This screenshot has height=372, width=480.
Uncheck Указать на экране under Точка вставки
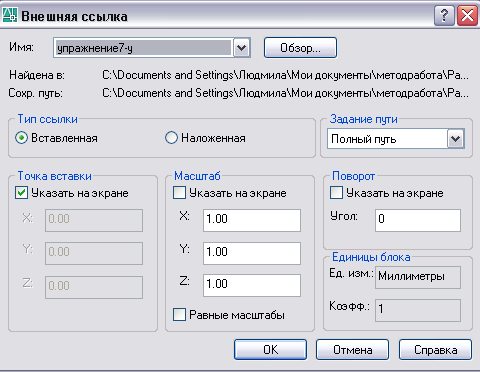(x=21, y=193)
